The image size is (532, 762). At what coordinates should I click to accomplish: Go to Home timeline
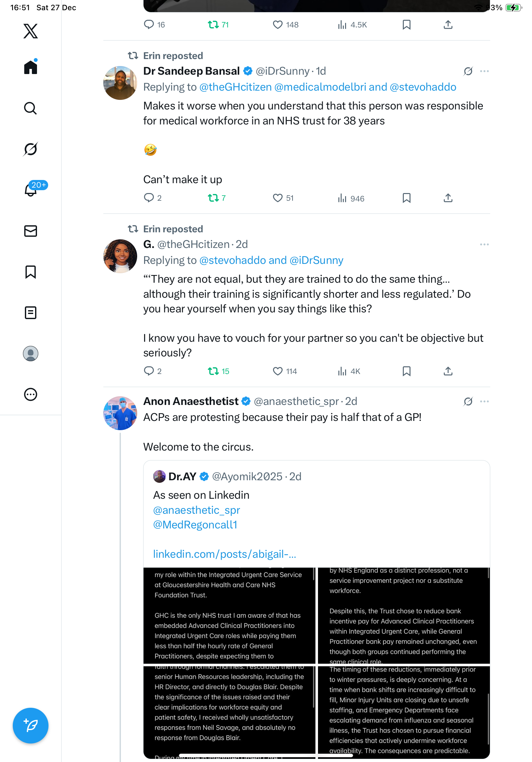coord(31,67)
